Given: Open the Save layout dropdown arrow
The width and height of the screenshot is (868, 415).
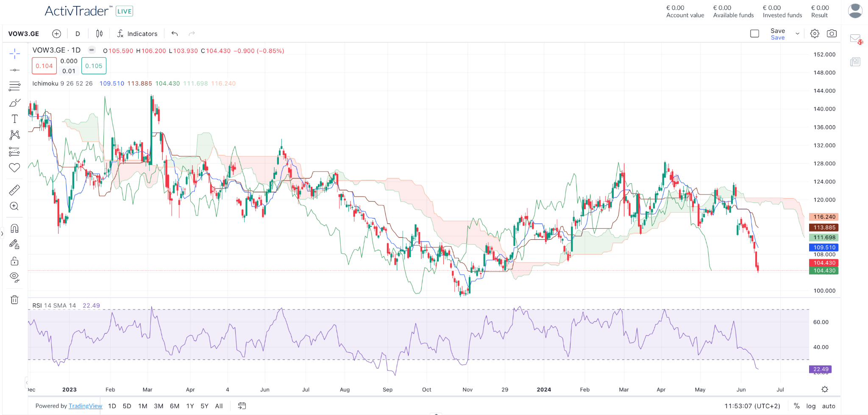Looking at the screenshot, I should tap(797, 34).
